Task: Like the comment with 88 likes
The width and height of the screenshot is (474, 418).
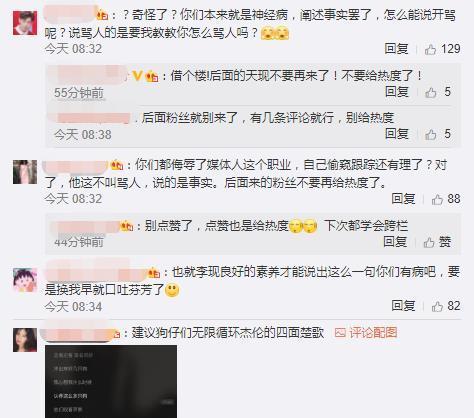Action: (446, 199)
